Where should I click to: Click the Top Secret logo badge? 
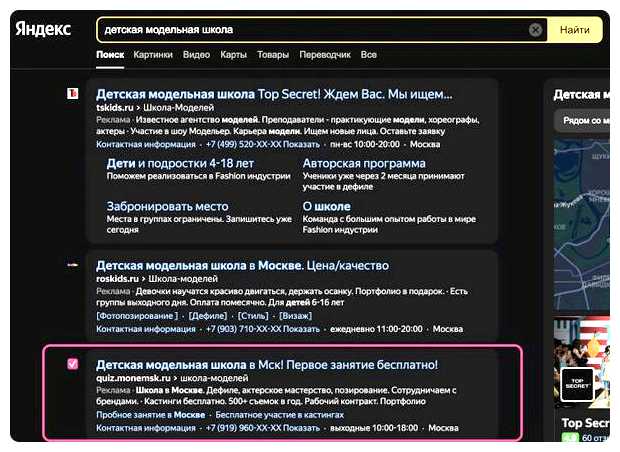(577, 384)
